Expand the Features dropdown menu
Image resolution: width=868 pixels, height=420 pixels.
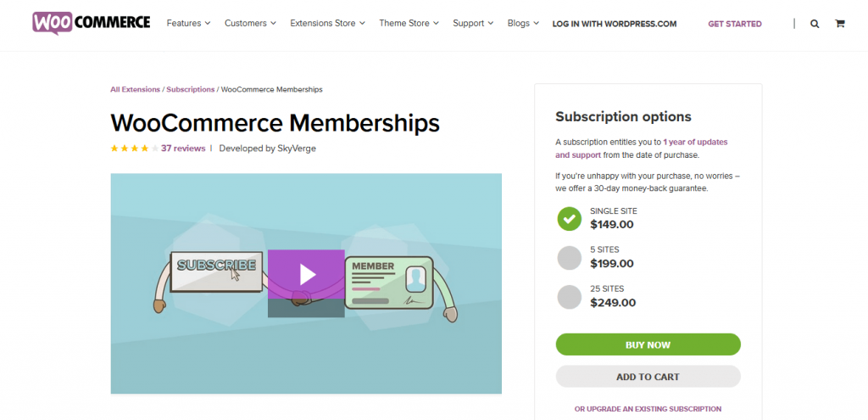(188, 24)
